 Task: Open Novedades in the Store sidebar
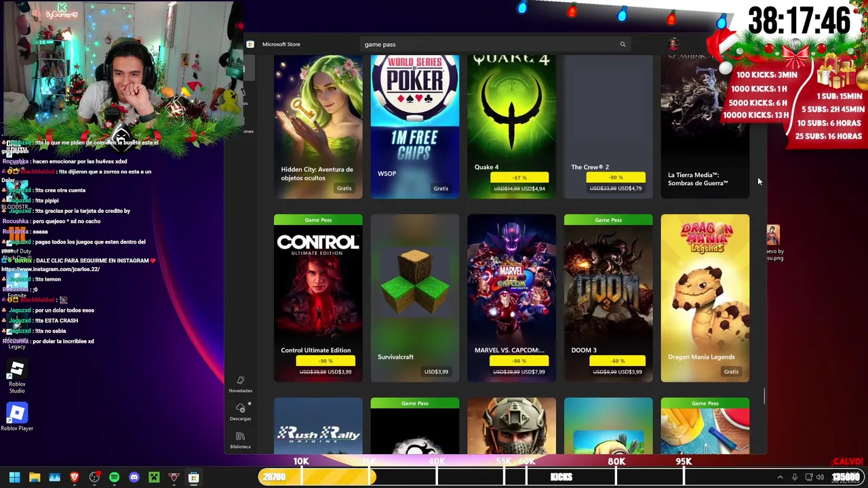click(x=240, y=384)
